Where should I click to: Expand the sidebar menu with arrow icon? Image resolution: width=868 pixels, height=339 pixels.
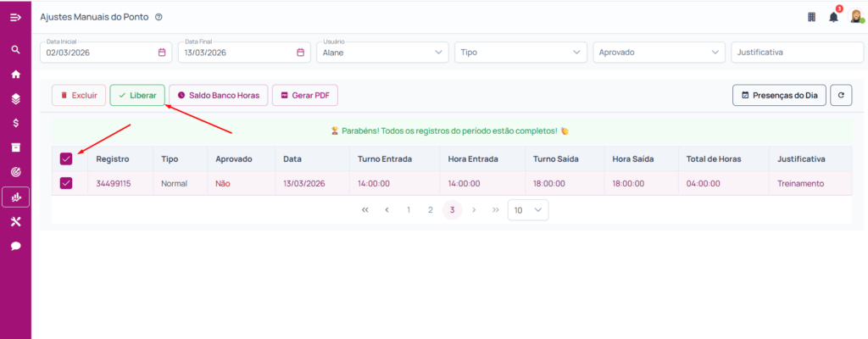(15, 17)
